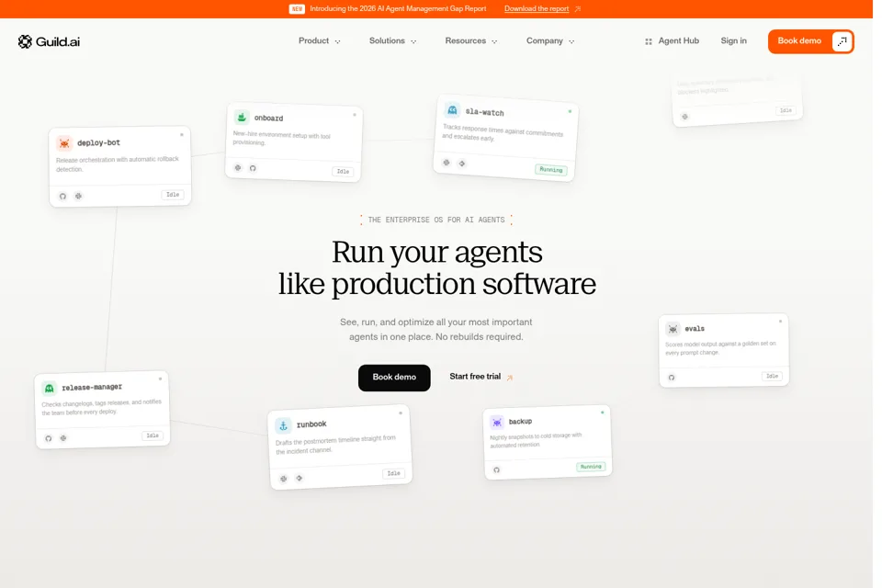Click the Idle status on runbook card

[x=394, y=473]
